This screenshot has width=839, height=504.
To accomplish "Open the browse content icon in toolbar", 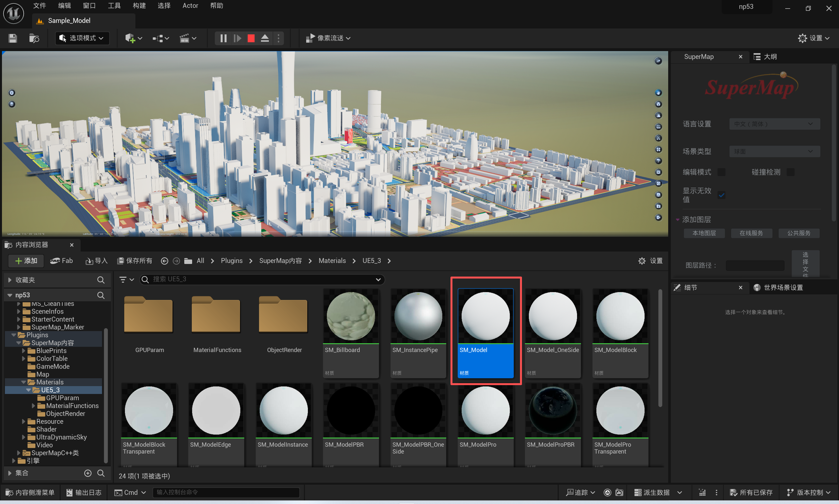I will tap(34, 38).
